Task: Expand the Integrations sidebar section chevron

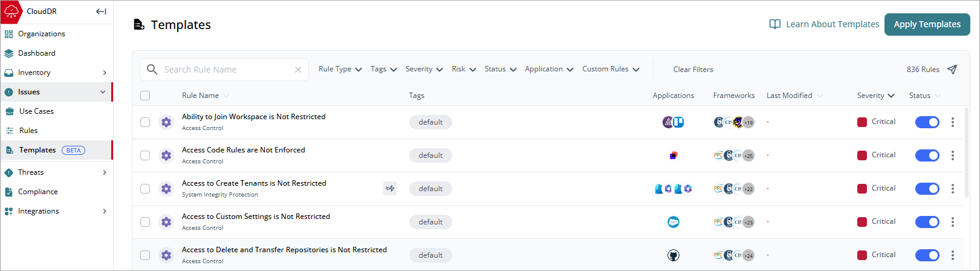Action: click(105, 211)
